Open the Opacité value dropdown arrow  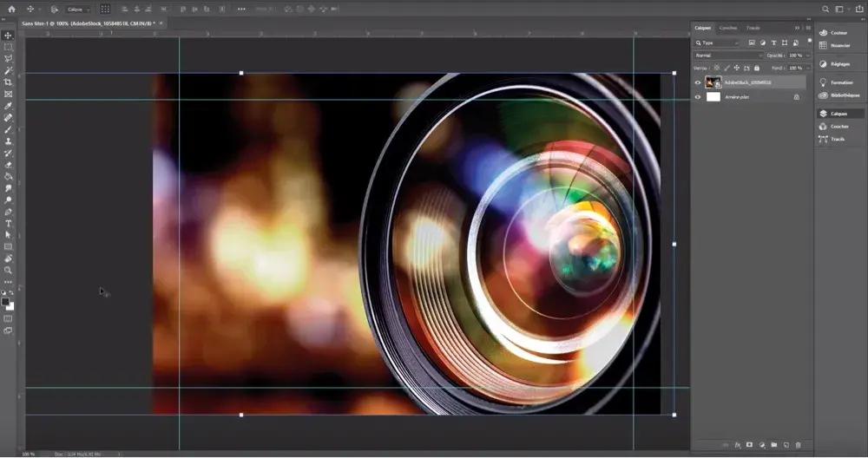[x=807, y=56]
